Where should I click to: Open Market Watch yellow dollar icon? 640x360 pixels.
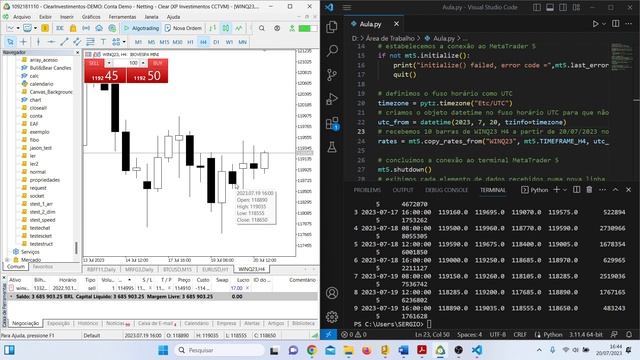point(45,28)
